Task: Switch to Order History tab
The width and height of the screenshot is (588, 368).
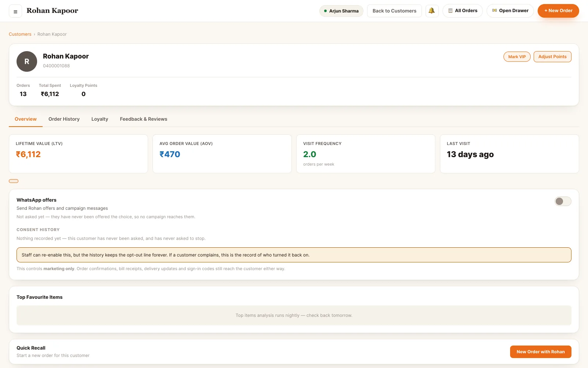Action: [x=64, y=119]
